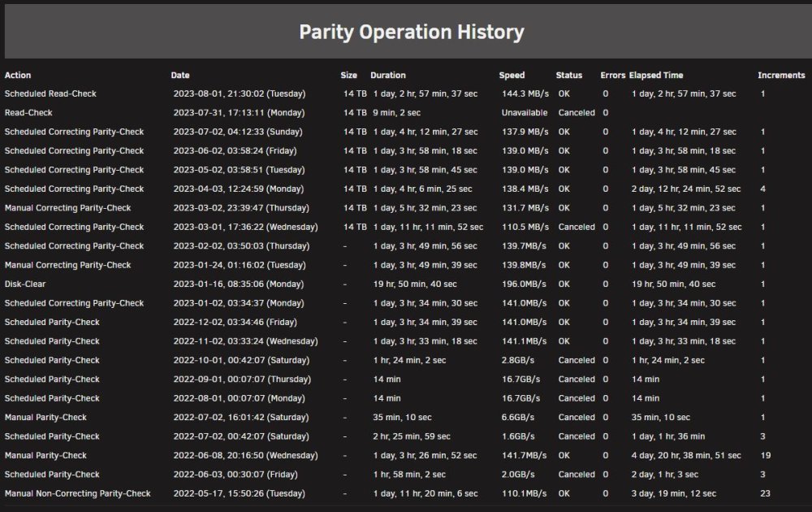812x512 pixels.
Task: Click the 1.6GB/s speed value
Action: (x=518, y=436)
